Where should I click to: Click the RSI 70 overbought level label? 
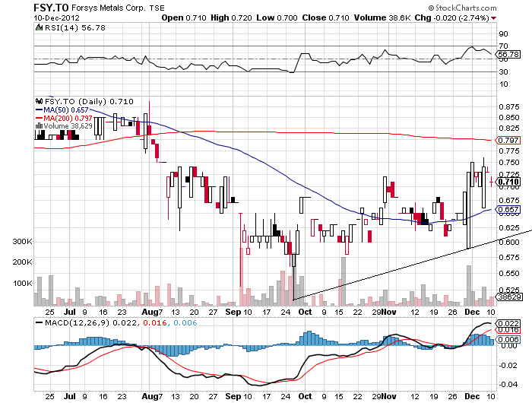pos(503,46)
